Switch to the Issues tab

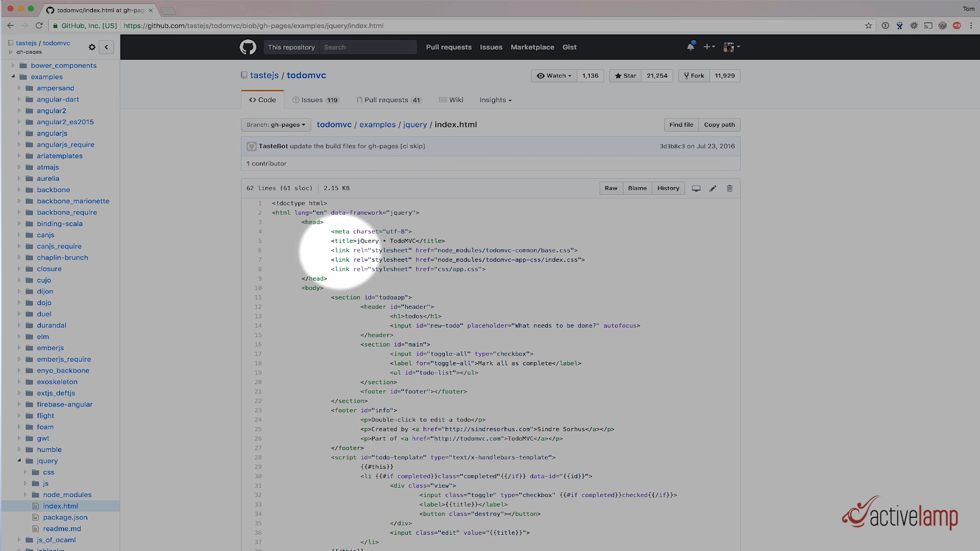[315, 100]
